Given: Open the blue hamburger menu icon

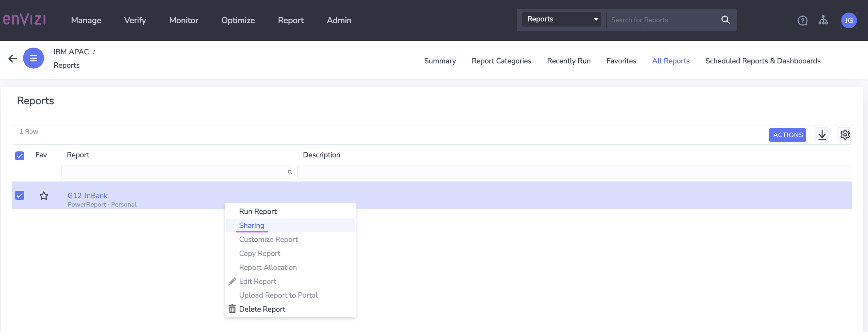Looking at the screenshot, I should (x=33, y=58).
